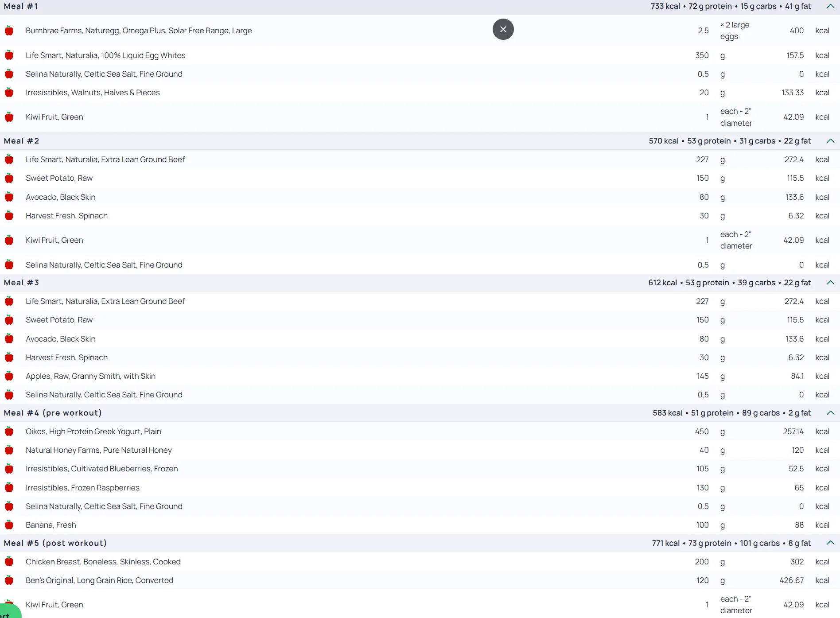Click the Meal #1 header title

pos(21,6)
